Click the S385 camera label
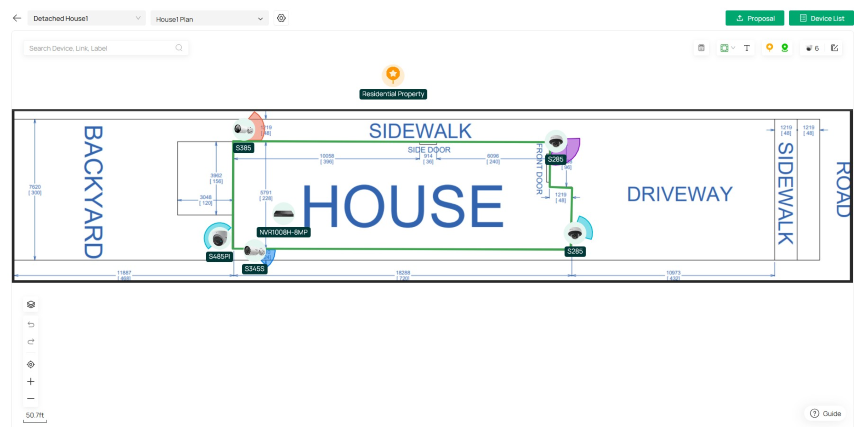Image resolution: width=854 pixels, height=427 pixels. click(x=243, y=148)
